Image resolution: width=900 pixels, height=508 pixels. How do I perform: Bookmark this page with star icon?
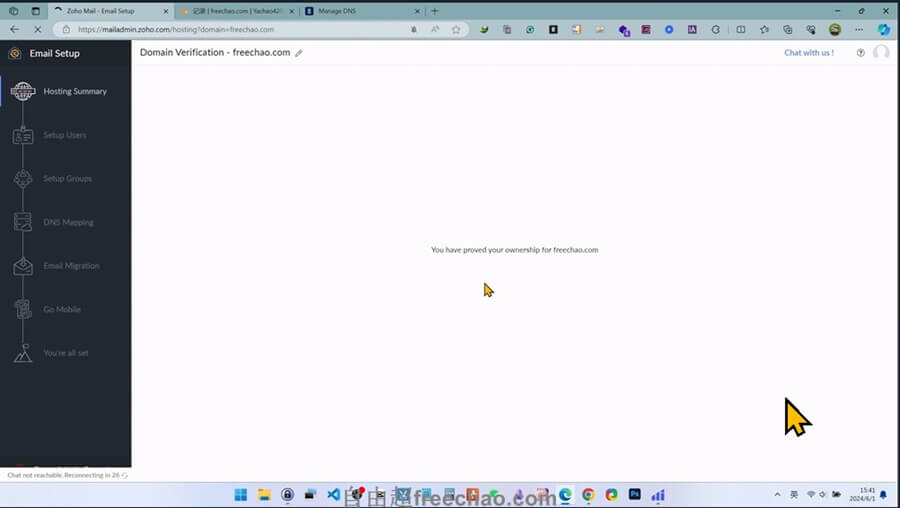coord(456,30)
